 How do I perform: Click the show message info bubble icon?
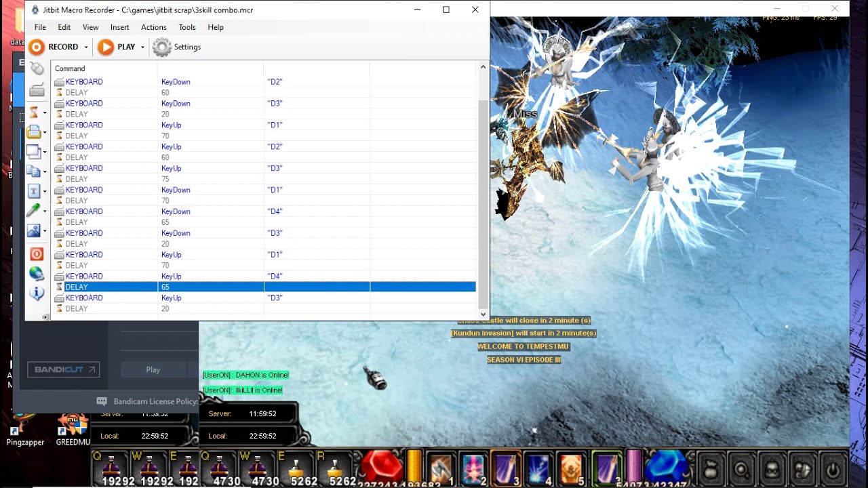[37, 293]
